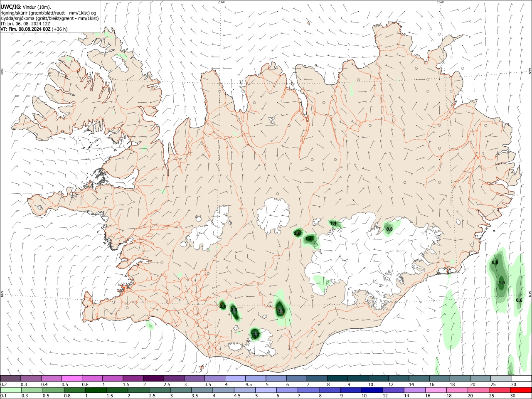
Task: Click the 1.0 offshore precipitation value in the east
Action: [x=502, y=283]
